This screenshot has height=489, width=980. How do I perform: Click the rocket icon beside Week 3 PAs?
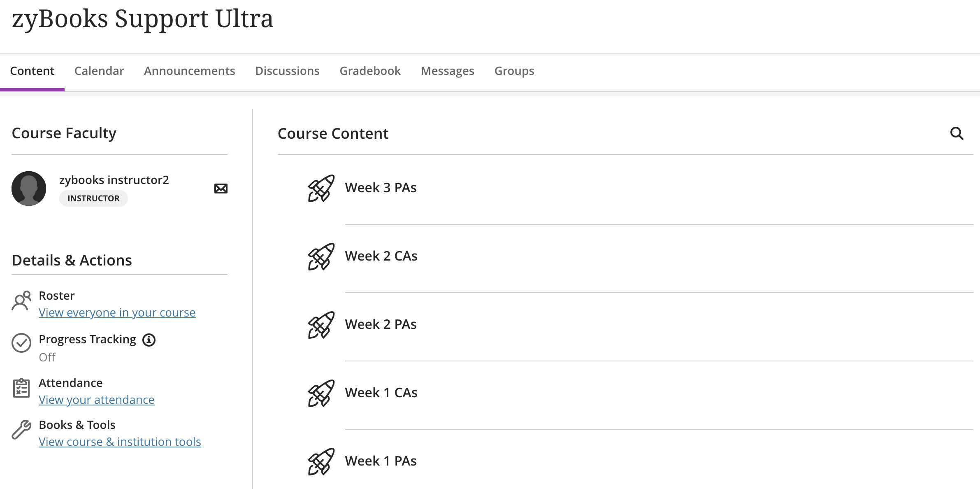[321, 188]
